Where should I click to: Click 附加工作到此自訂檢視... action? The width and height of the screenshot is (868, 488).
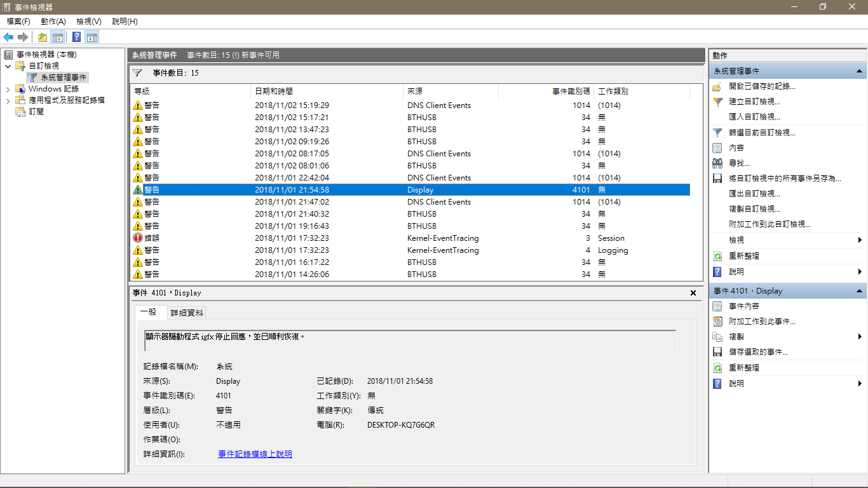pos(770,224)
